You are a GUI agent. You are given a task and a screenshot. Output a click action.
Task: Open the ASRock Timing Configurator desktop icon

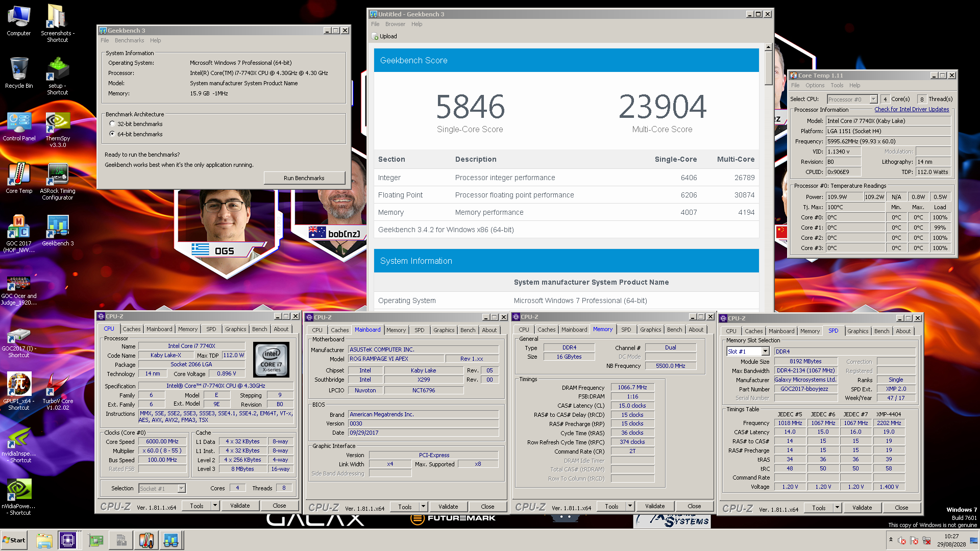click(58, 182)
